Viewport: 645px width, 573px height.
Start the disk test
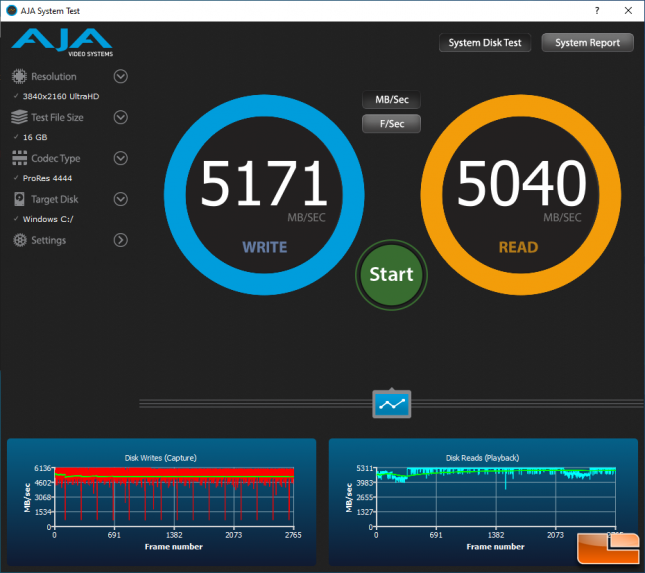point(391,275)
